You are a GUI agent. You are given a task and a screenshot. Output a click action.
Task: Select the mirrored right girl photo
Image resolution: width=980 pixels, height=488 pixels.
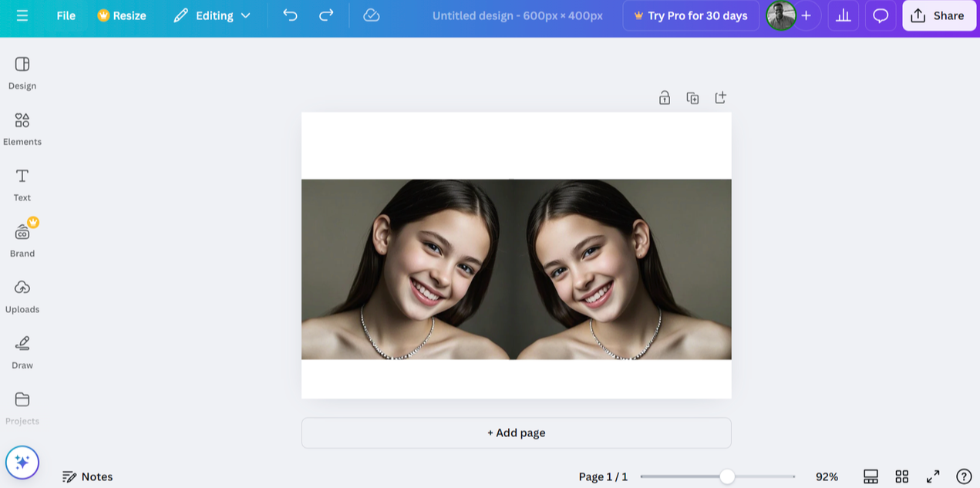point(623,269)
